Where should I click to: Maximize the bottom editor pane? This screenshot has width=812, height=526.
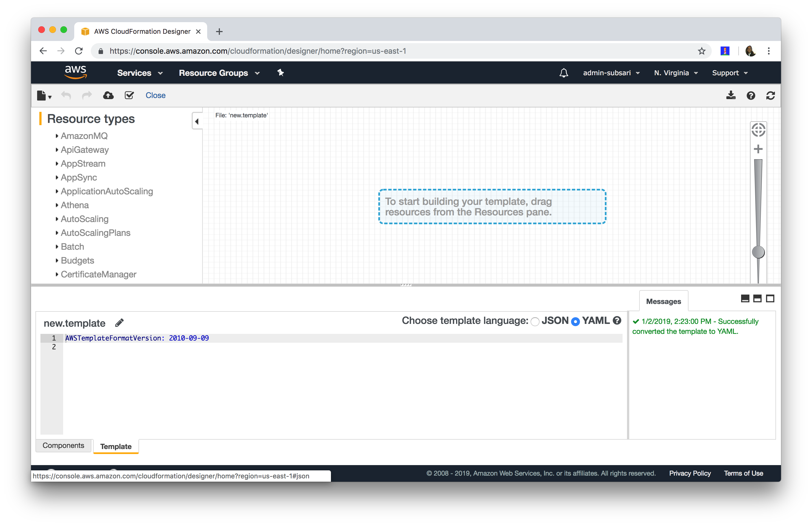[770, 299]
